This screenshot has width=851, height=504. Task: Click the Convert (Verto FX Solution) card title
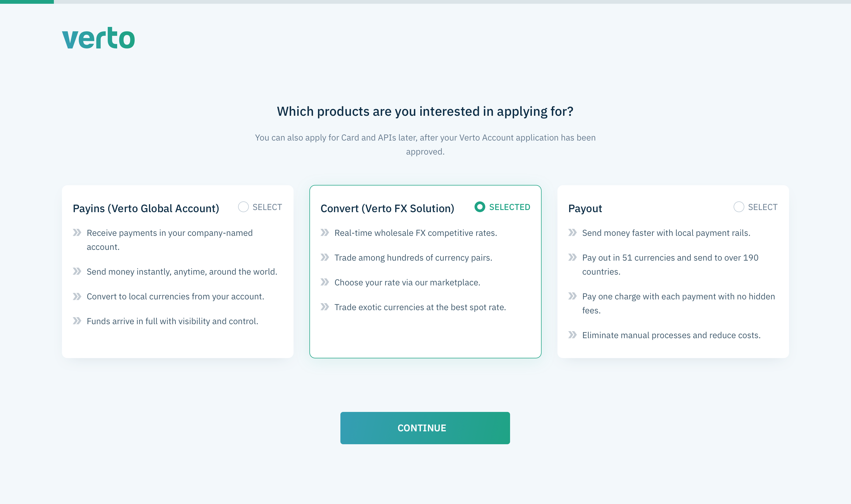point(387,209)
